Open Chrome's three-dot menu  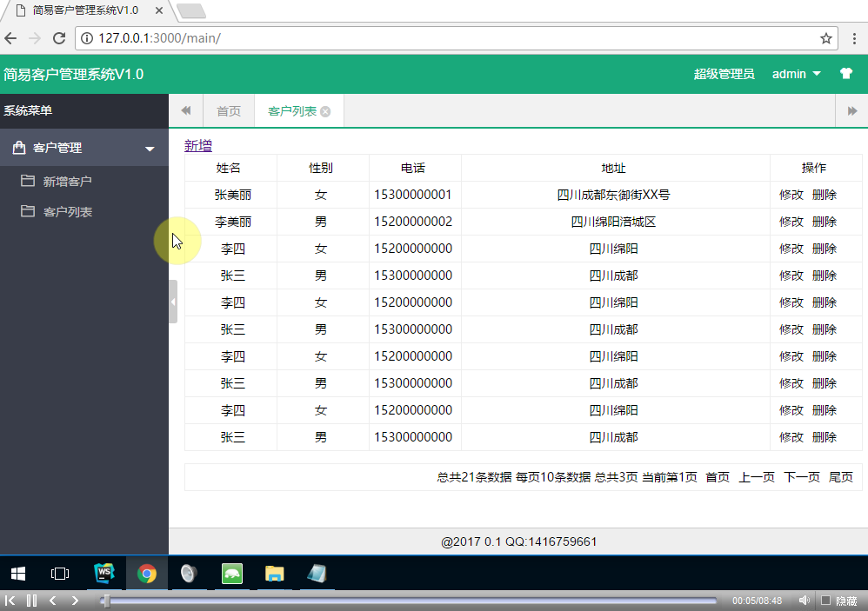tap(855, 38)
